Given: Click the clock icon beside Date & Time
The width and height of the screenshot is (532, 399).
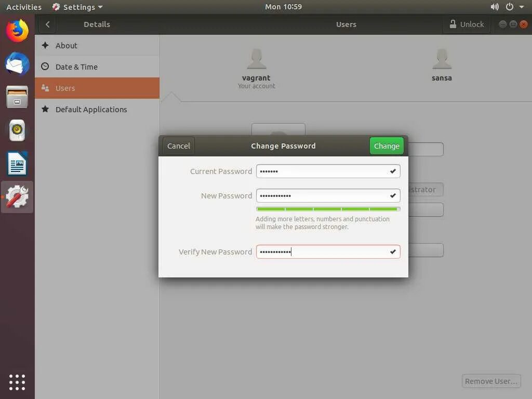Looking at the screenshot, I should coord(45,66).
